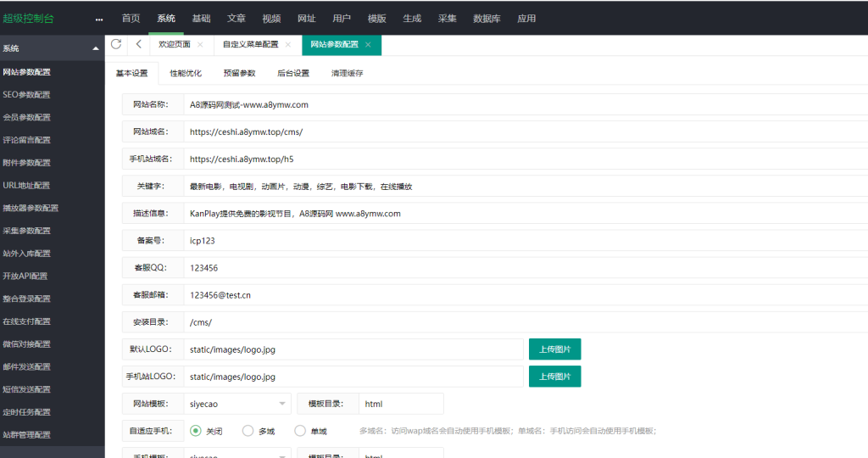This screenshot has width=868, height=458.
Task: Open 生成 in top navigation
Action: point(412,19)
